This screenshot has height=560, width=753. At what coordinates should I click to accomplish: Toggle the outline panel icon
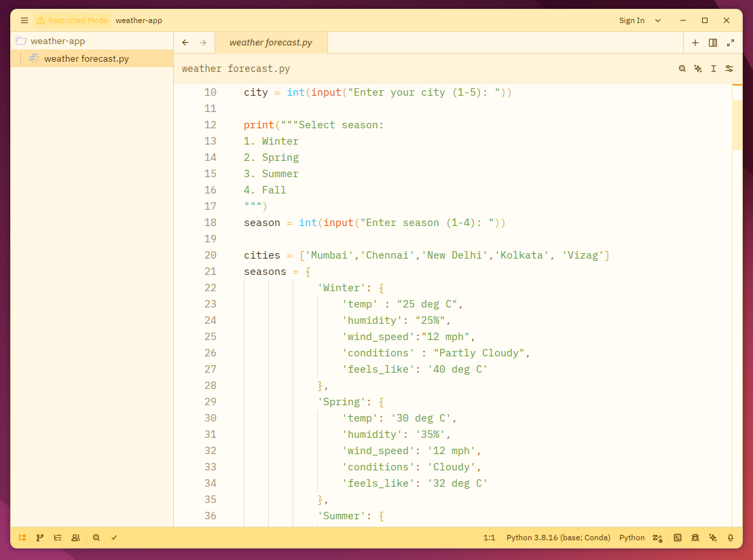point(58,538)
